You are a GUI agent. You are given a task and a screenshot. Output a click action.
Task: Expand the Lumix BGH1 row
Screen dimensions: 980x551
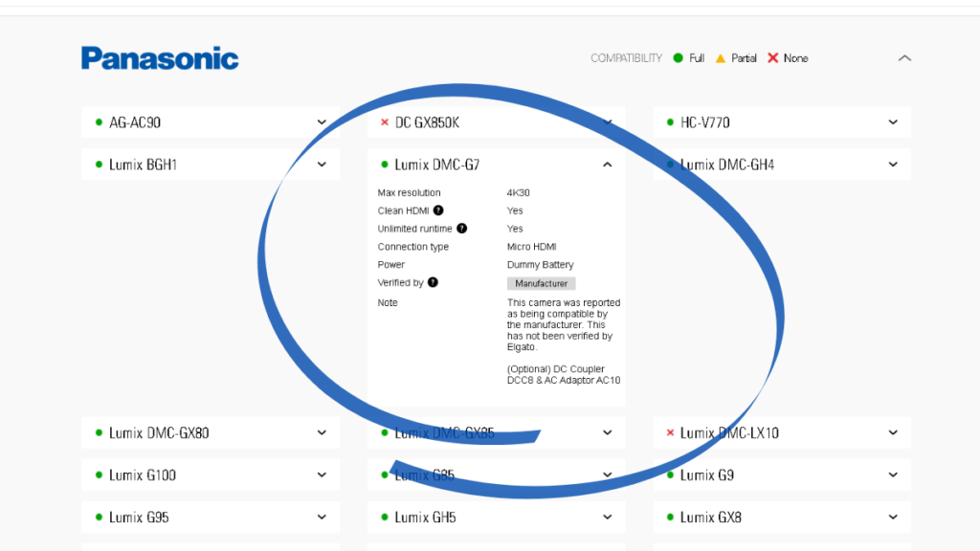tap(210, 165)
